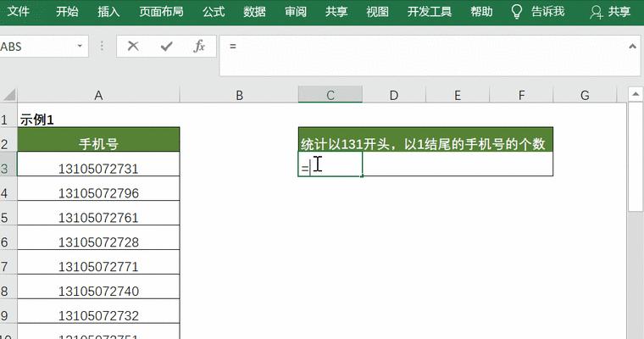Open the 页面布局 ribbon tab
The width and height of the screenshot is (644, 339).
coord(161,12)
